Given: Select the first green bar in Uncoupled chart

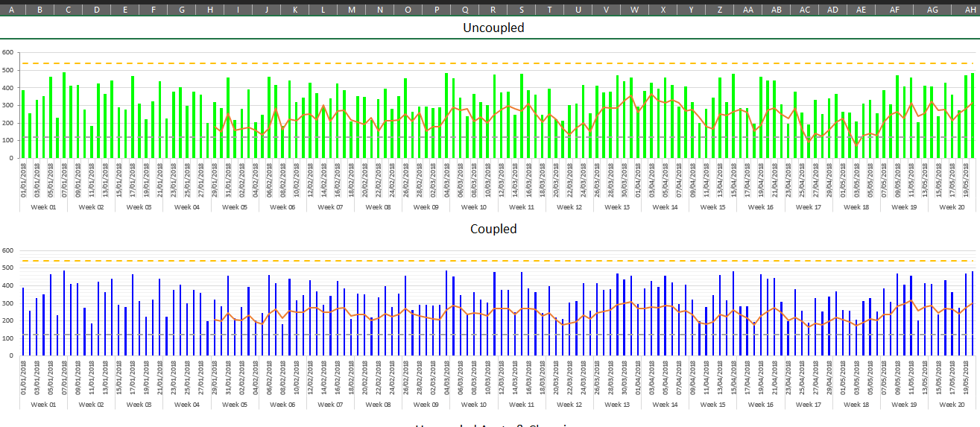Looking at the screenshot, I should tap(23, 124).
